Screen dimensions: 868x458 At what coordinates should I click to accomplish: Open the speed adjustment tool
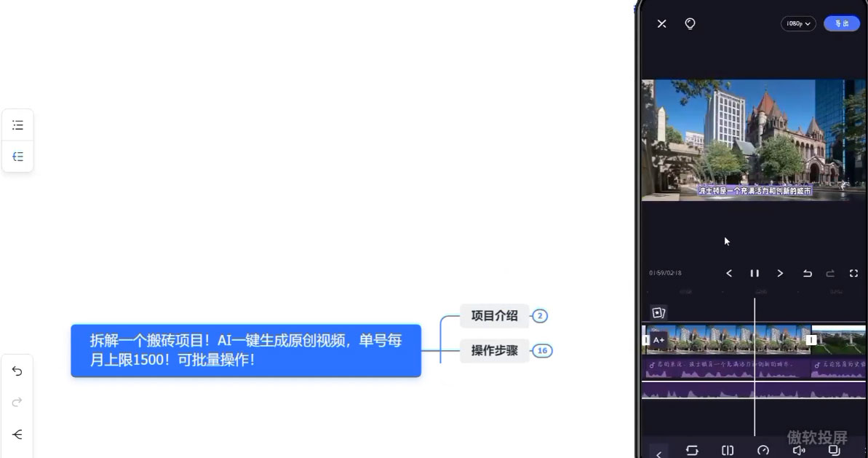pos(763,450)
